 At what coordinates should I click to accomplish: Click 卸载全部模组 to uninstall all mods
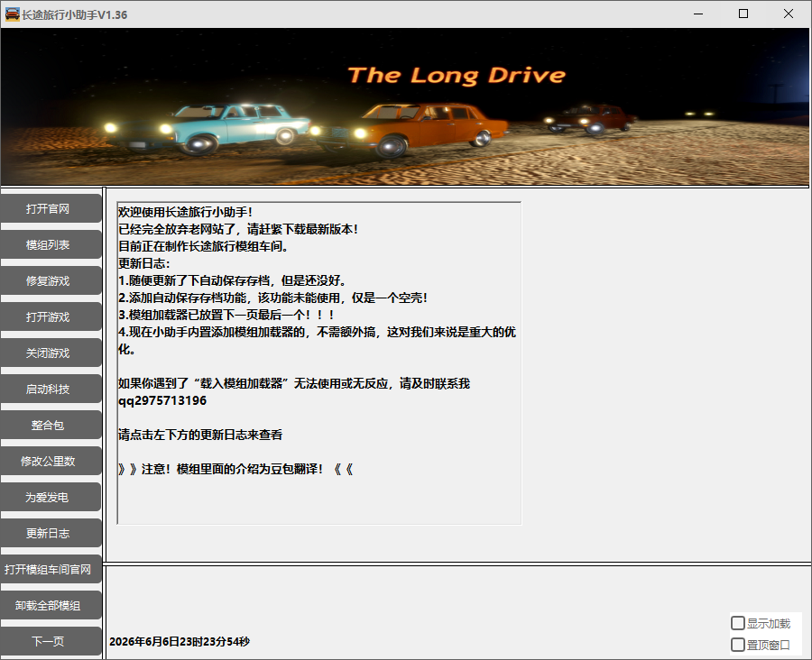point(51,605)
